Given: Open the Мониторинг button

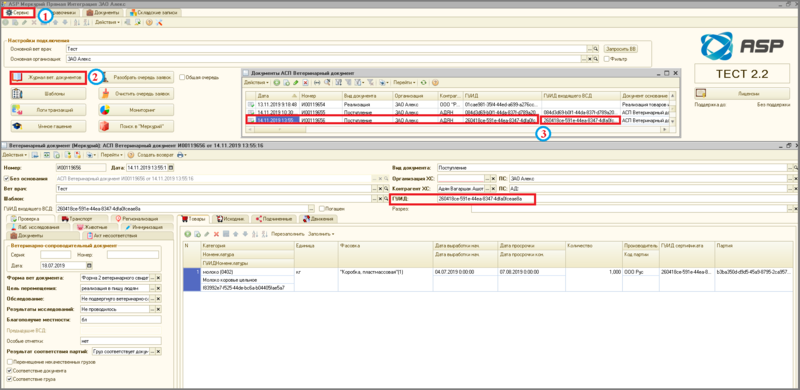Looking at the screenshot, I should (x=136, y=110).
